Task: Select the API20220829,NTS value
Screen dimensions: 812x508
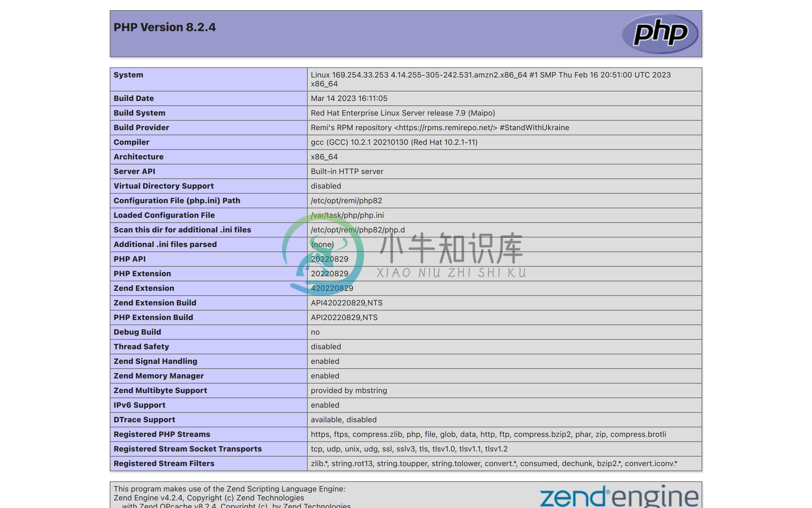Action: [344, 317]
